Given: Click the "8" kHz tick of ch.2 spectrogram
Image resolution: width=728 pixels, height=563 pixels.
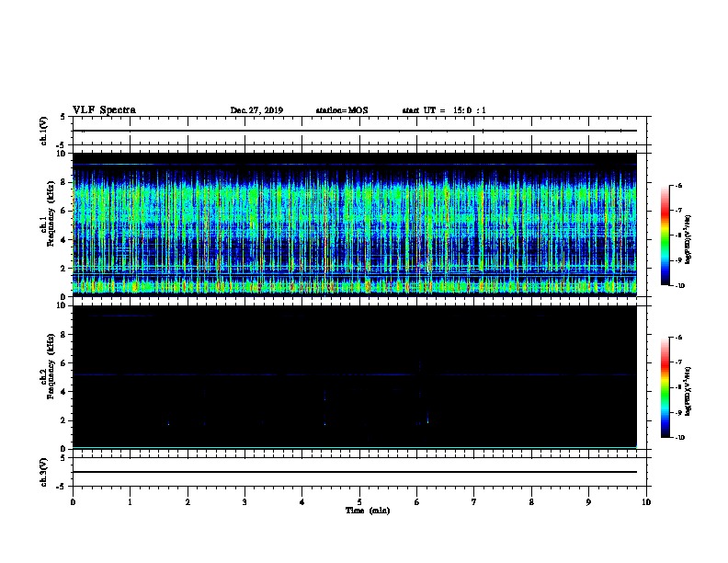Looking at the screenshot, I should (x=64, y=335).
